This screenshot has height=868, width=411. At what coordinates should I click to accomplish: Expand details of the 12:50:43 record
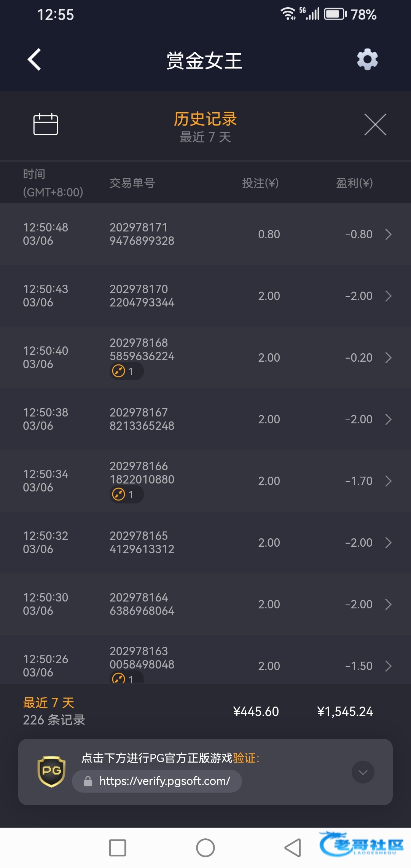(x=388, y=296)
